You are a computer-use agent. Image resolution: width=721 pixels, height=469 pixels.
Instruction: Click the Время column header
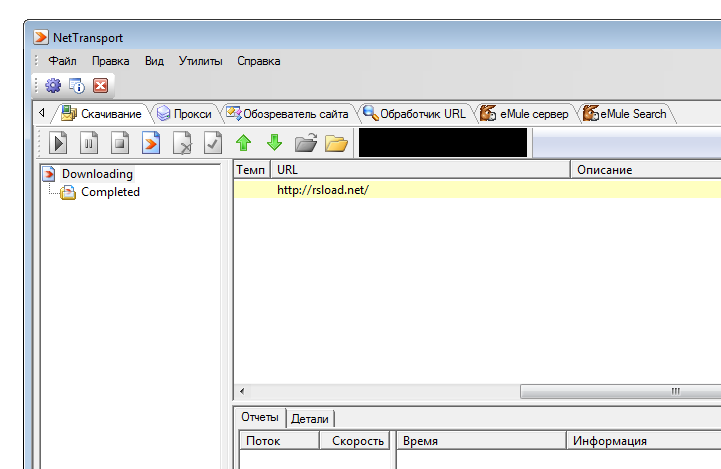pyautogui.click(x=481, y=440)
